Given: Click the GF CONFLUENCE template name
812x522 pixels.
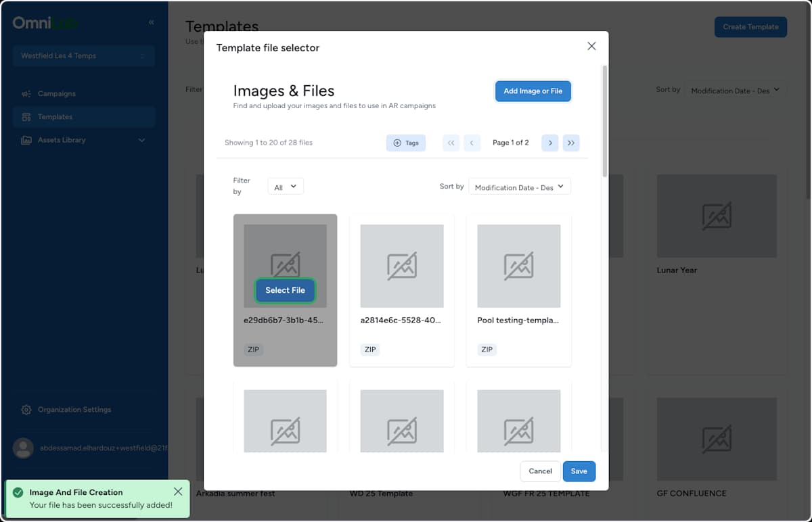Looking at the screenshot, I should pyautogui.click(x=692, y=493).
